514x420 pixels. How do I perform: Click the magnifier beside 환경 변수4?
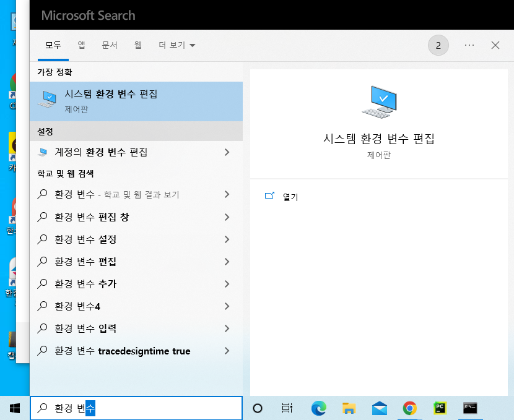pos(42,306)
